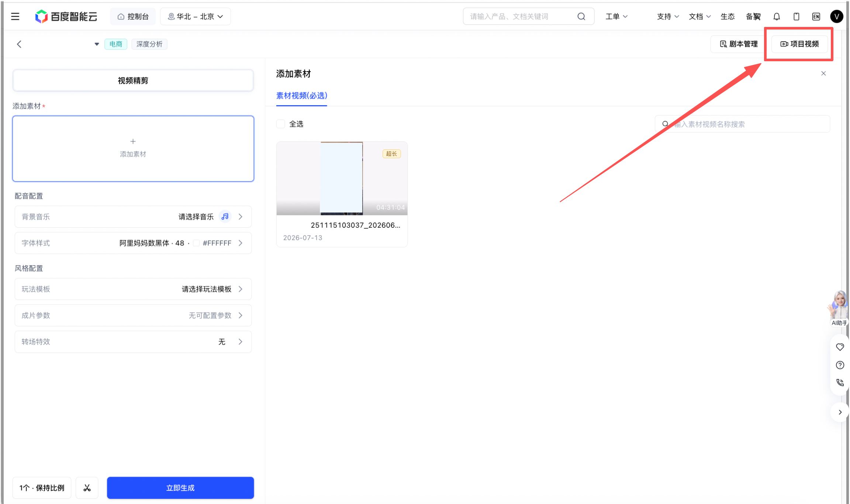850x504 pixels.
Task: Expand the 玩法模板 template selector
Action: (x=133, y=289)
